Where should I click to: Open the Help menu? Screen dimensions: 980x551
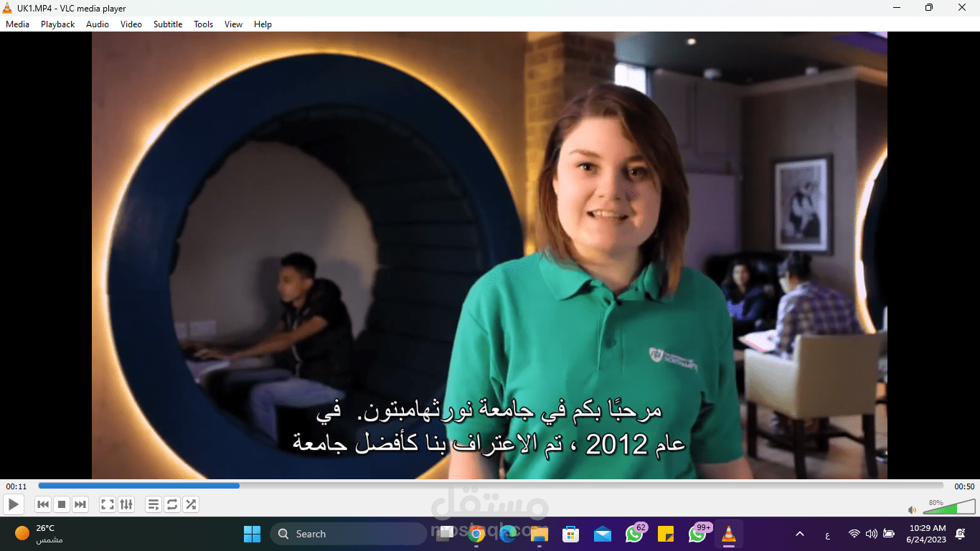[x=263, y=24]
